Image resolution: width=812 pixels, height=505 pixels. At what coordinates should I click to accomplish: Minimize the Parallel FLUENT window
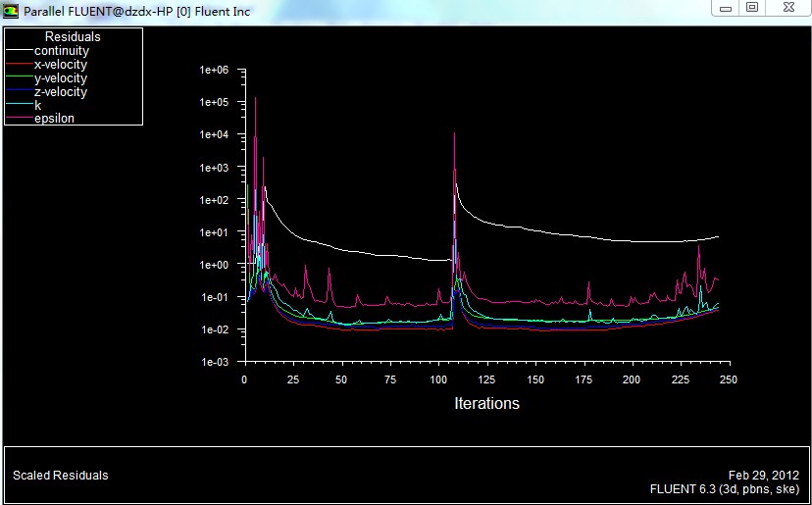727,8
